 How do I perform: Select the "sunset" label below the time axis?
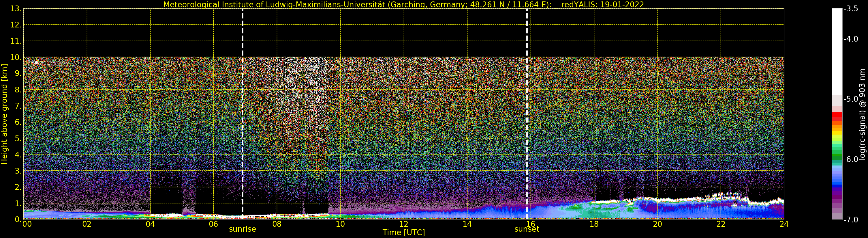527,229
